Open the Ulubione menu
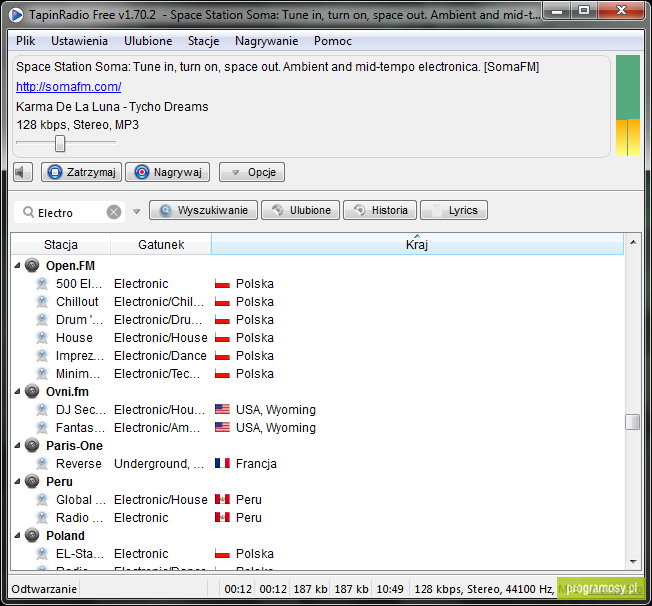The image size is (652, 606). 148,41
